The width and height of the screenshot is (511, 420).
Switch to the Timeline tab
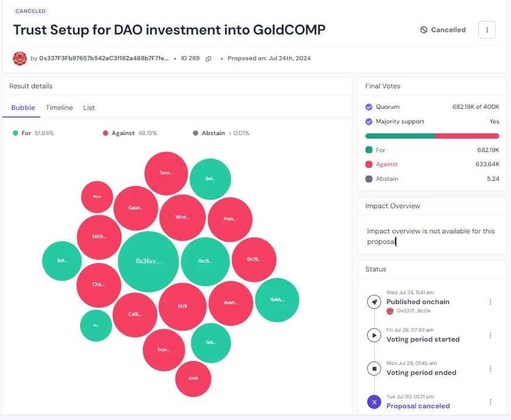60,108
